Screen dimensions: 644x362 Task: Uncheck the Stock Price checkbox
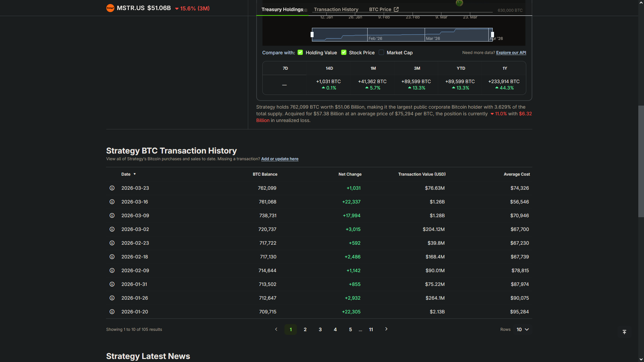[344, 52]
